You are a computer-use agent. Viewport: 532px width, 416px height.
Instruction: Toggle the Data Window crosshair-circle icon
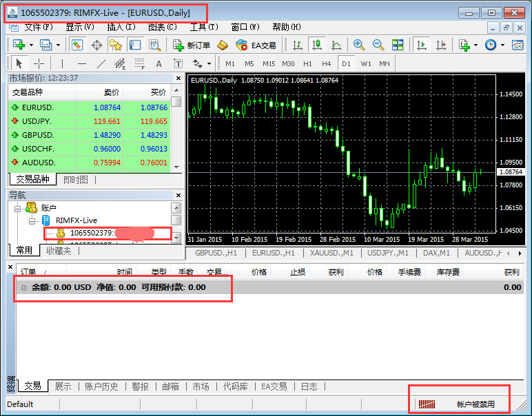point(96,45)
